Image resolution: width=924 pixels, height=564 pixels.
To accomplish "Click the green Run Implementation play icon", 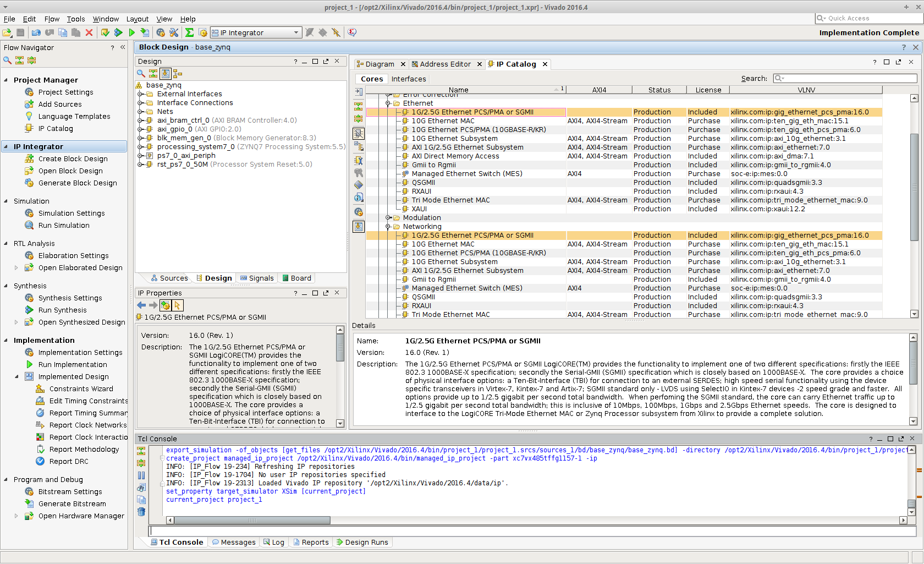I will pyautogui.click(x=131, y=32).
